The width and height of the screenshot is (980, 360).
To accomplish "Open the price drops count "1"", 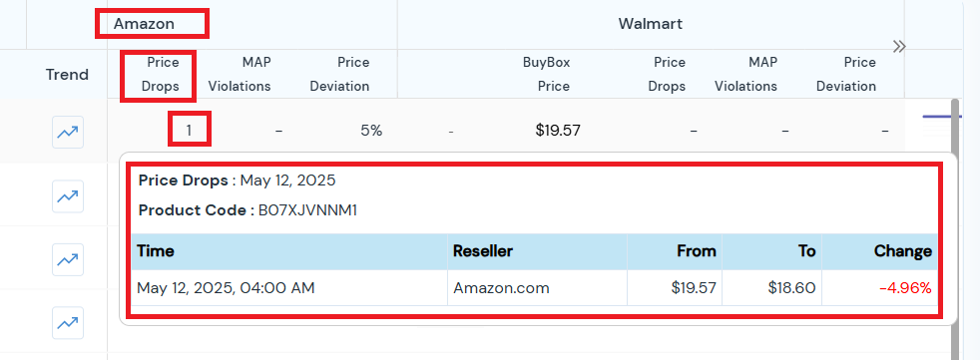I will [189, 131].
